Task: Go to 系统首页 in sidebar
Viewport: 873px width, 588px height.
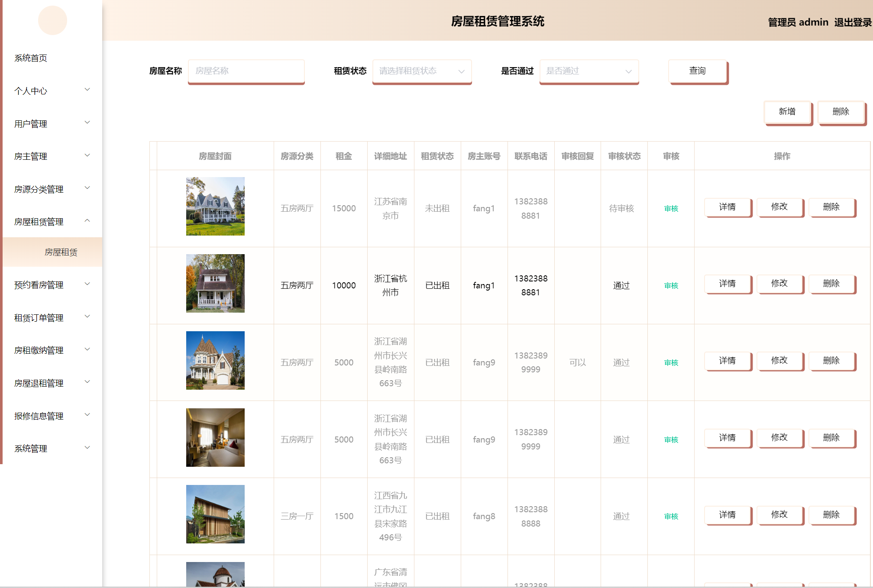Action: click(31, 58)
